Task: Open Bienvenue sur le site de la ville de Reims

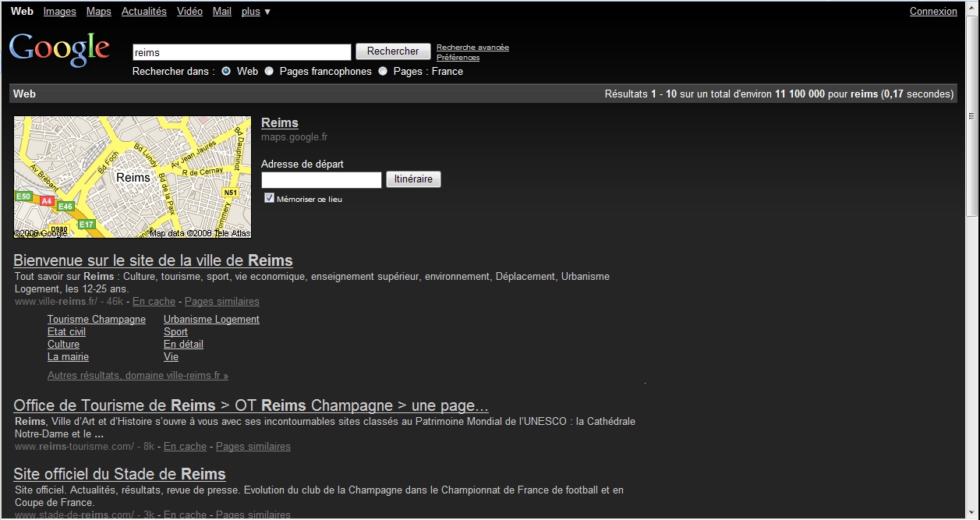Action: click(x=153, y=260)
